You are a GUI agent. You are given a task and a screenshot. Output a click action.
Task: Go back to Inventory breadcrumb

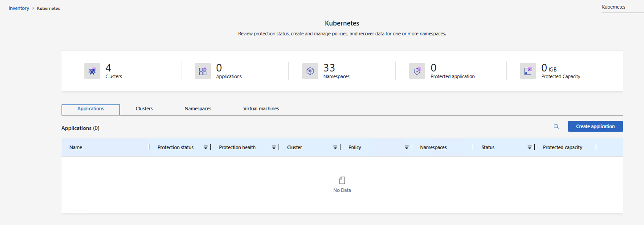[x=19, y=8]
